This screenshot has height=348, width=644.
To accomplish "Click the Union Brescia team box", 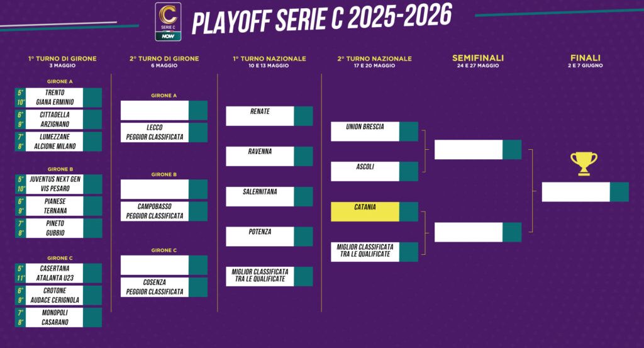I will (365, 132).
